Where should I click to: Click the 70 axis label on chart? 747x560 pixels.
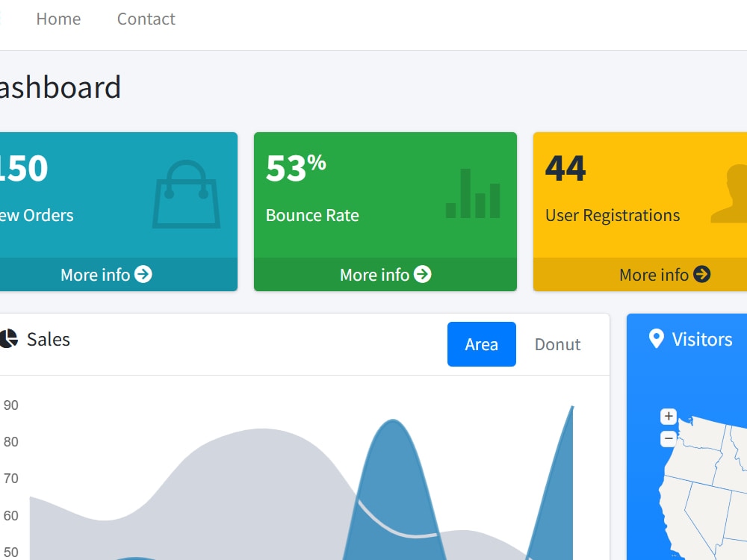click(11, 479)
